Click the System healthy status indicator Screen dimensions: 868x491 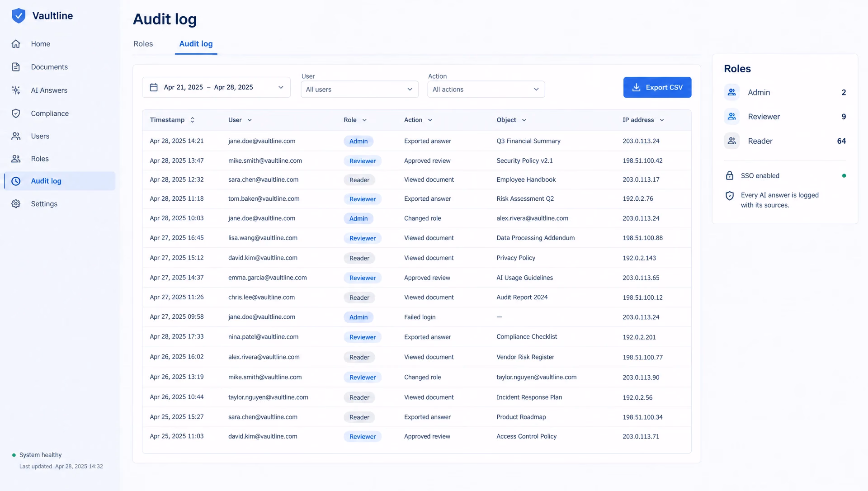click(37, 455)
